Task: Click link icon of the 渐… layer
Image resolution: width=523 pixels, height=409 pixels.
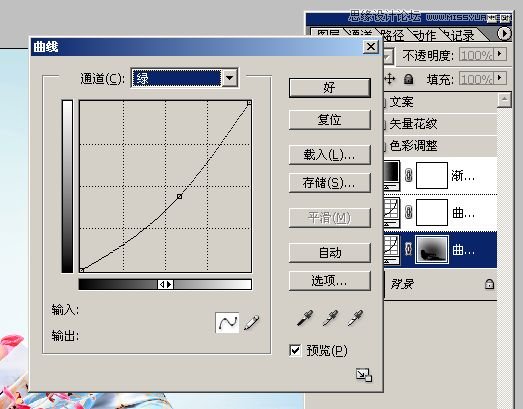Action: pyautogui.click(x=408, y=175)
